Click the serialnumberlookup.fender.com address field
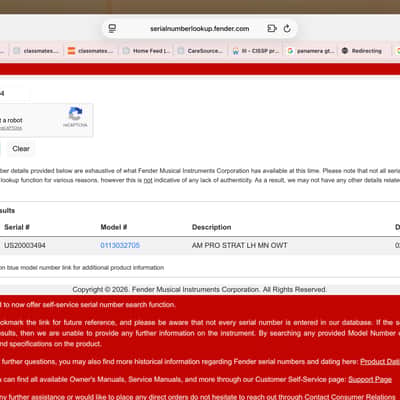Viewport: 400px width, 400px height. tap(199, 29)
